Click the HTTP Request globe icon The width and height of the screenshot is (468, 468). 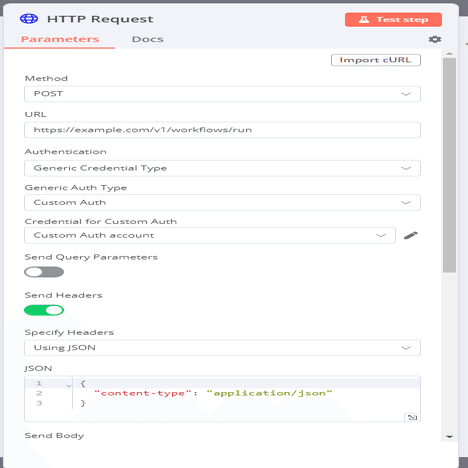(x=29, y=19)
